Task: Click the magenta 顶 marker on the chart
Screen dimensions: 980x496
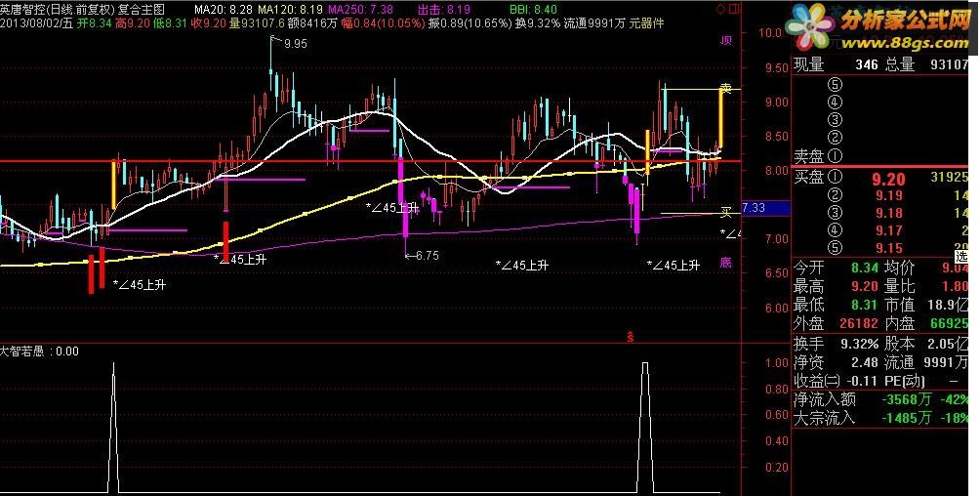Action: (725, 41)
